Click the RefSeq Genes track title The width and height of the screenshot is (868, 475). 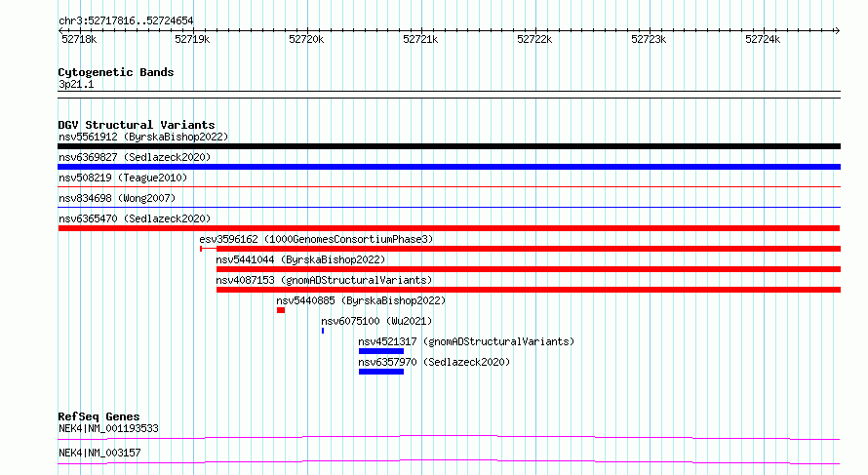(99, 416)
